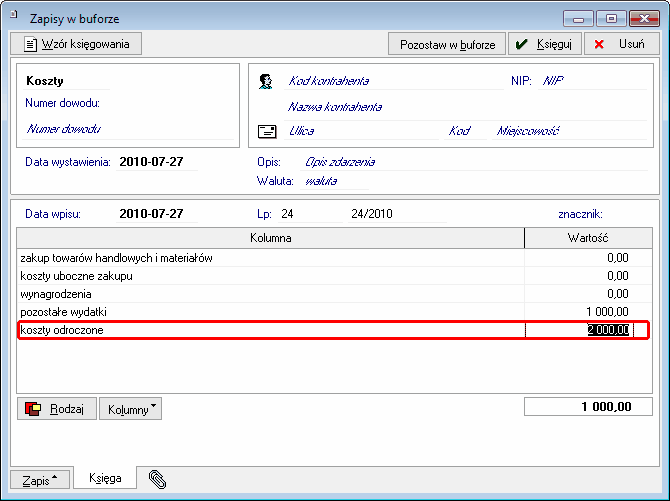Expand the Kolumny dropdown
This screenshot has width=670, height=501.
[x=130, y=409]
